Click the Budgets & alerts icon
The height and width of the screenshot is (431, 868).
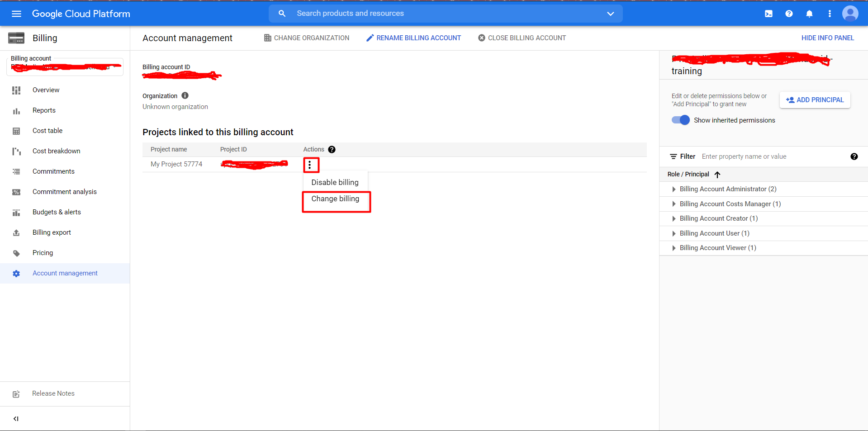tap(16, 213)
